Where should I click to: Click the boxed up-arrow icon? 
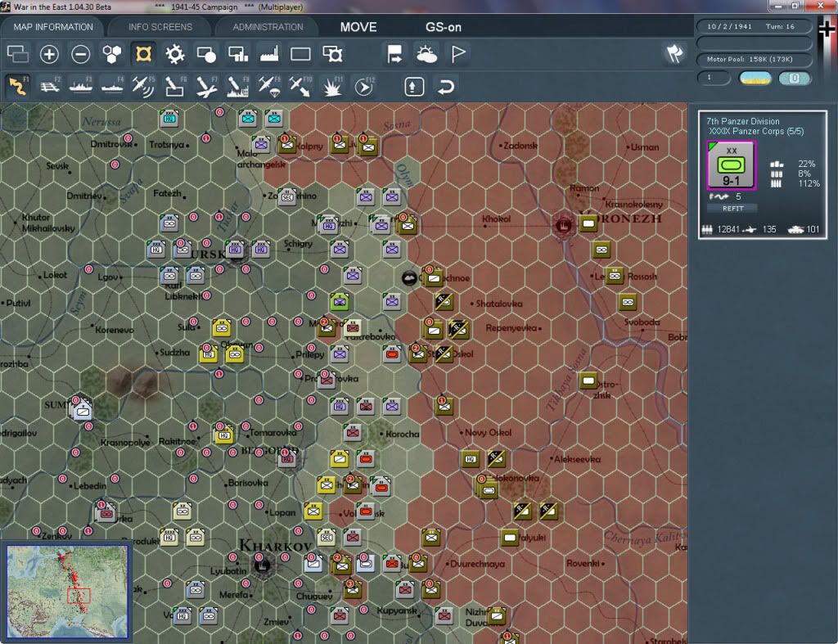[414, 87]
